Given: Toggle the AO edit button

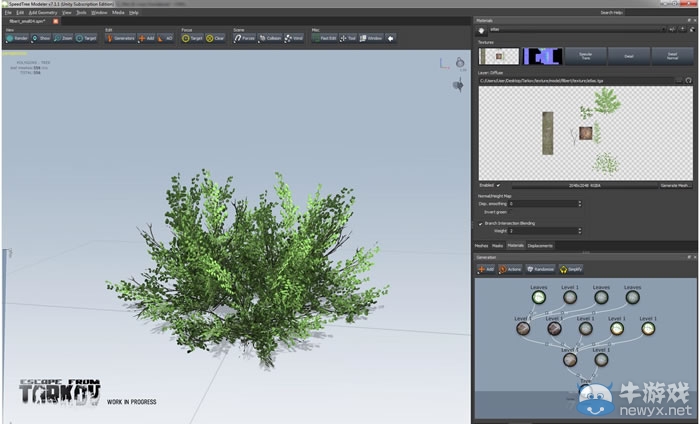Looking at the screenshot, I should (165, 38).
